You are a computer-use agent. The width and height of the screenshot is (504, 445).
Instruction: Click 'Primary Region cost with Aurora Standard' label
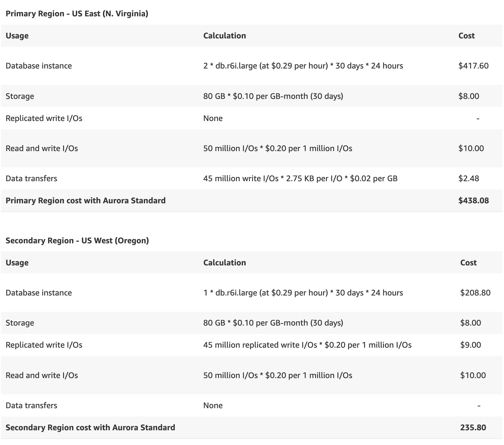(85, 200)
